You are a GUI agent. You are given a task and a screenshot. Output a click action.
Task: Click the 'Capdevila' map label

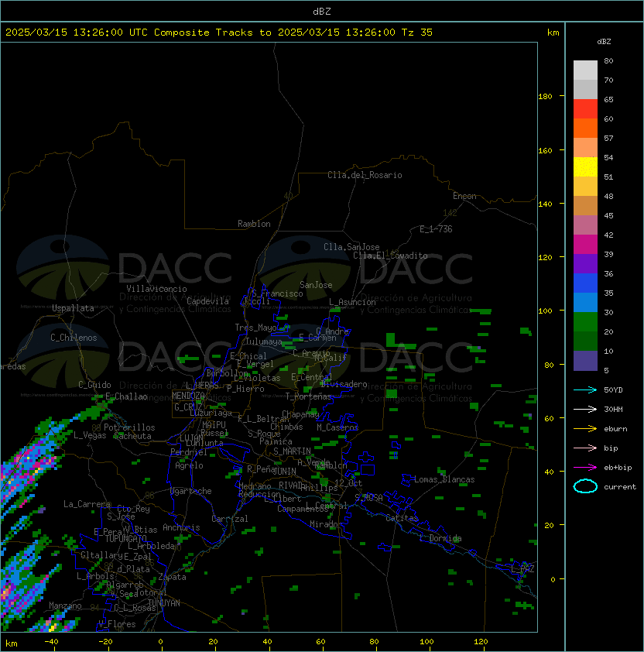208,301
